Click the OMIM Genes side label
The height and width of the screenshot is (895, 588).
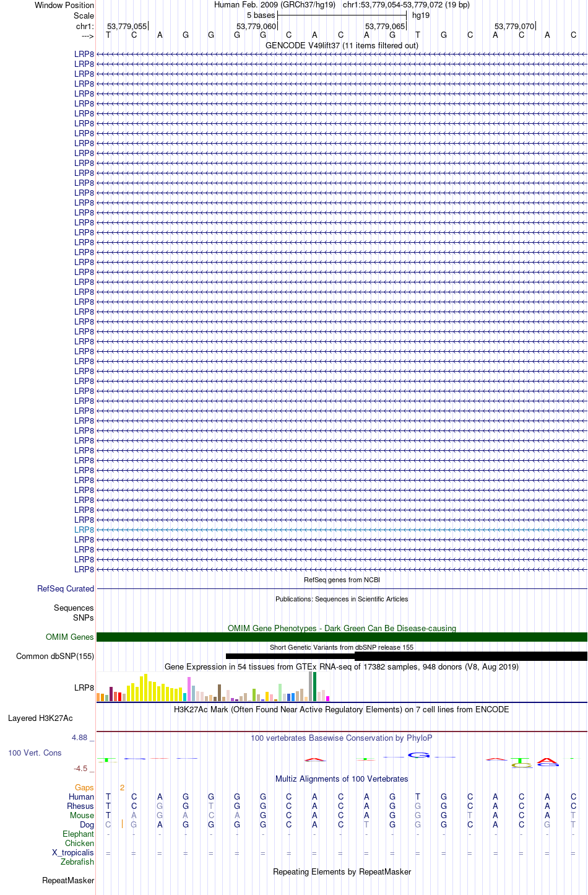point(70,637)
